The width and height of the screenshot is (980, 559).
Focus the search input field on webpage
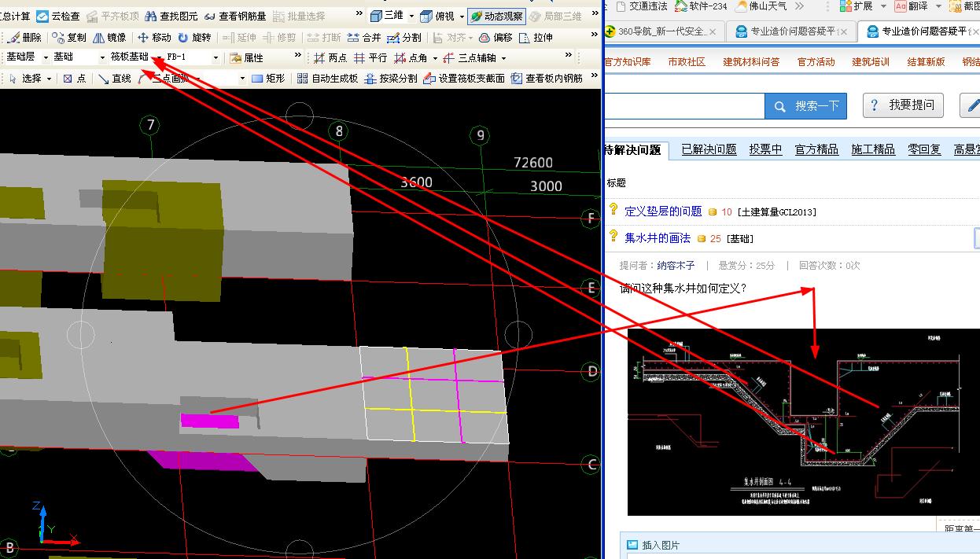(x=684, y=105)
